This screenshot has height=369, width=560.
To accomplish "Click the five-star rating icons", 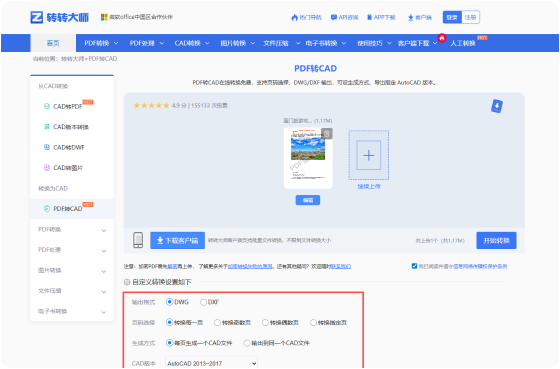I will (151, 105).
